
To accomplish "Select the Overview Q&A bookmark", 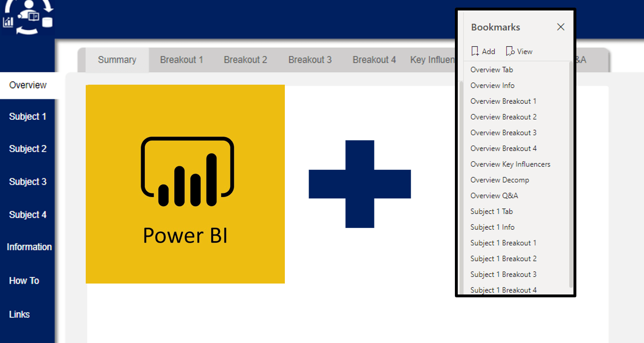I will tap(494, 196).
